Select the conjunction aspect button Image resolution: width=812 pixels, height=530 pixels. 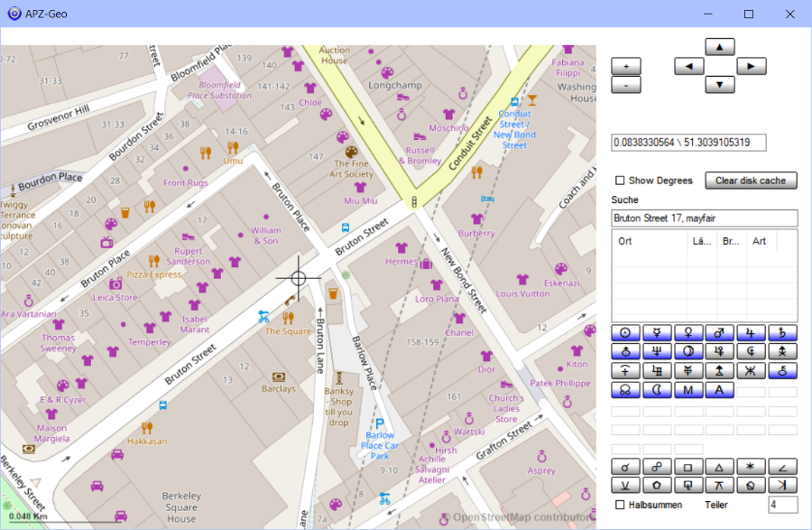625,467
